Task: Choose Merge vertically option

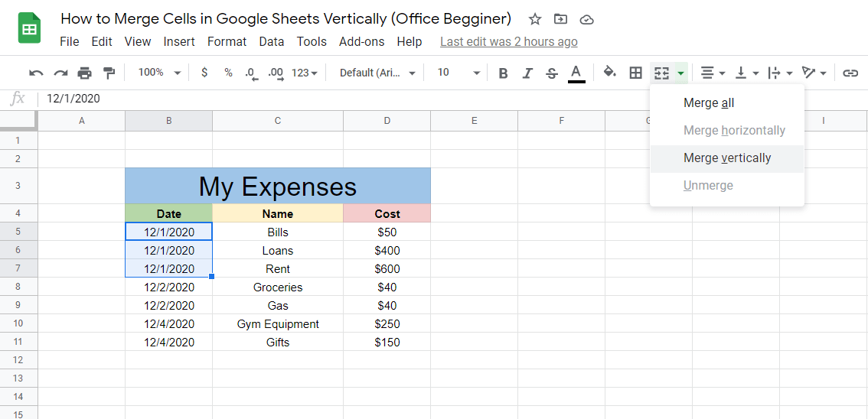Action: (727, 158)
